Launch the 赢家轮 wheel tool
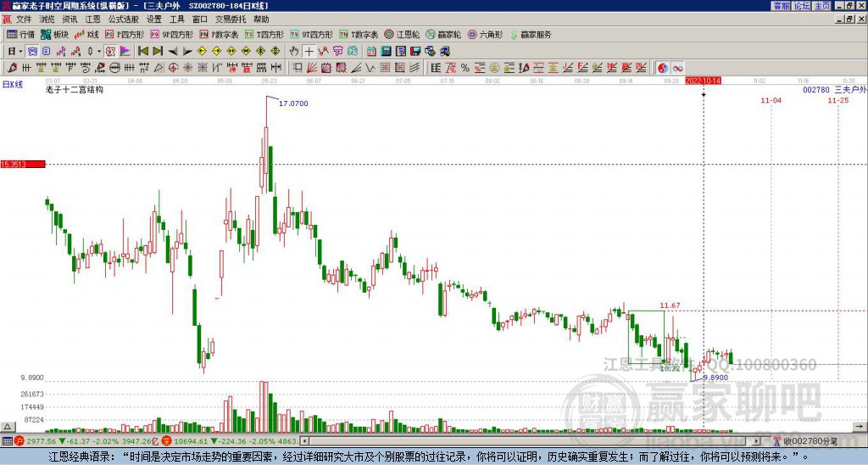Screen dimensions: 868x465 [443, 34]
